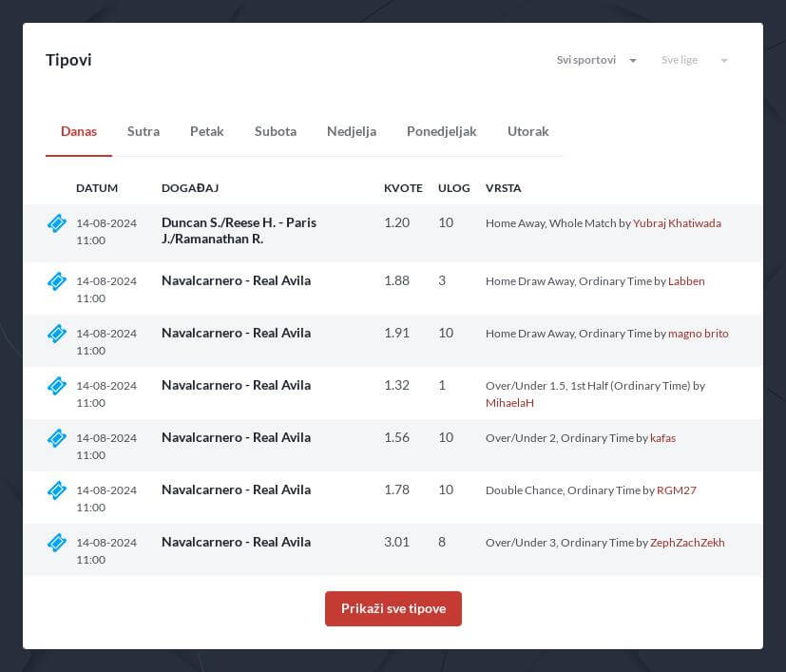Click the DATUM column header
Image resolution: width=786 pixels, height=672 pixels.
[x=97, y=188]
